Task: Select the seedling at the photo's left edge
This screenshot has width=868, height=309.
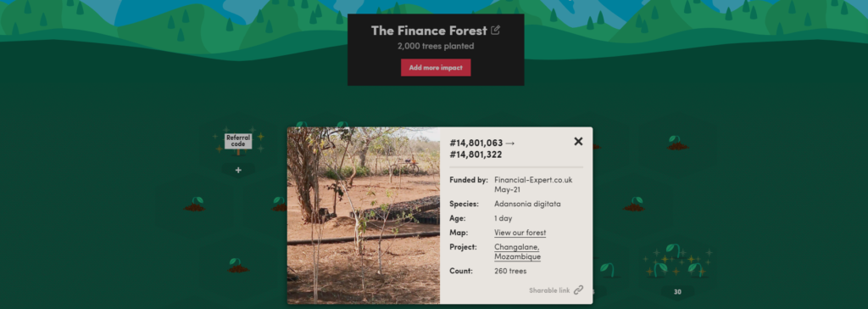Action: (280, 204)
